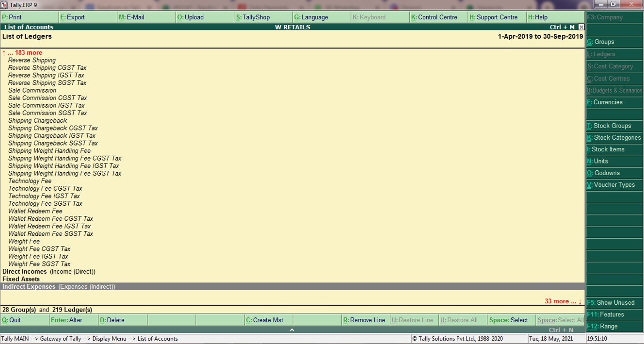Open the Control Centre

pos(439,17)
